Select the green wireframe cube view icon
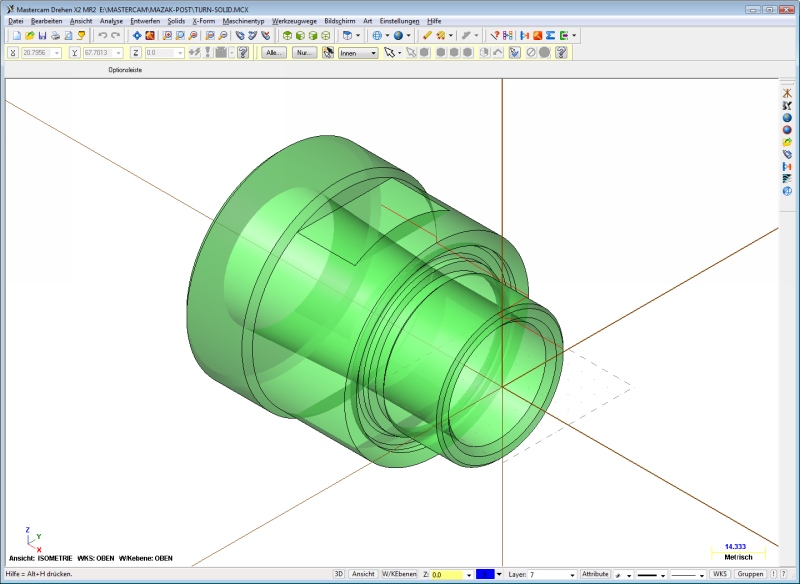The width and height of the screenshot is (800, 584). 326,36
